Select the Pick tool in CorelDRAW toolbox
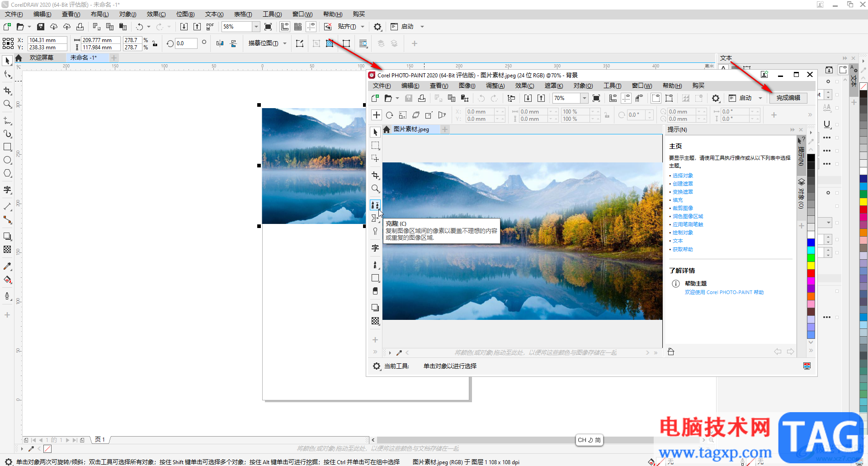This screenshot has height=466, width=868. pyautogui.click(x=7, y=61)
